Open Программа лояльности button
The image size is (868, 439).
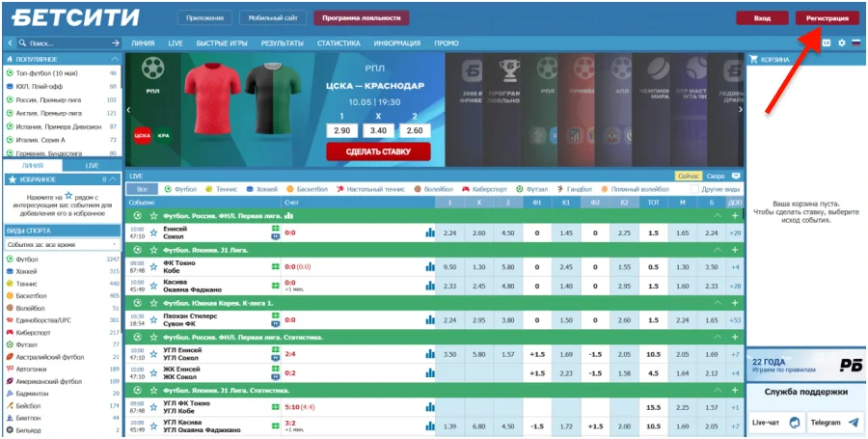click(x=362, y=17)
